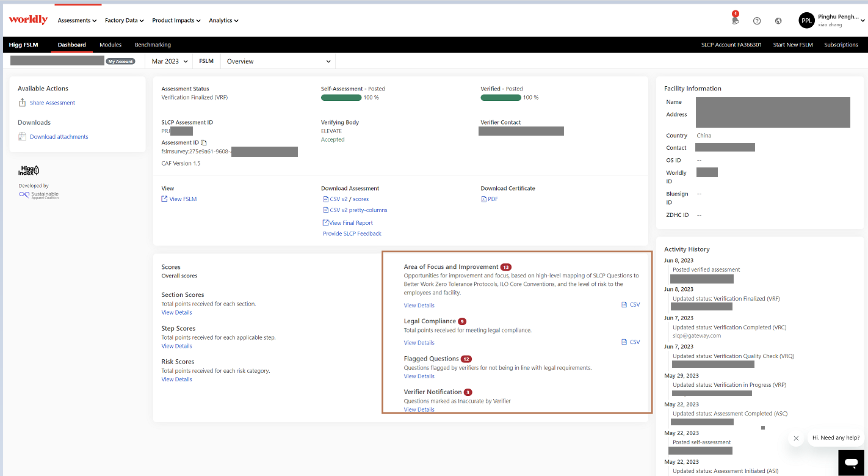Click the PPL user avatar
The height and width of the screenshot is (476, 868).
806,20
